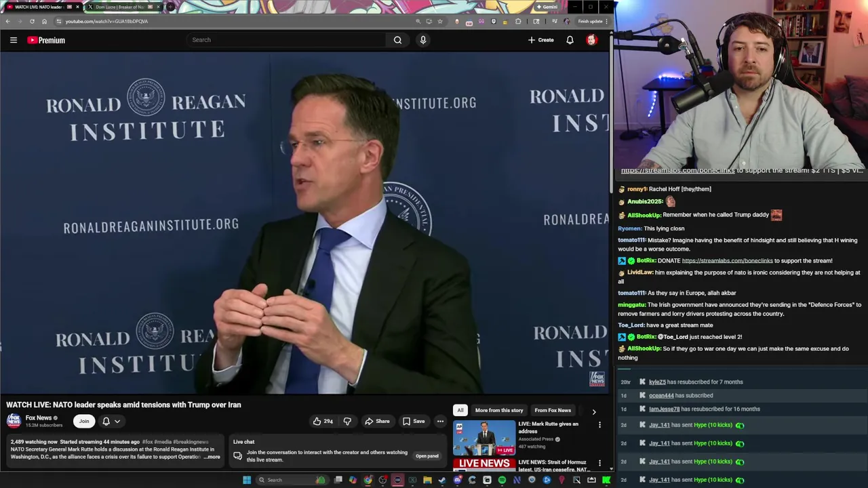The width and height of the screenshot is (868, 488).
Task: Open options for Mark Rutte address video
Action: coord(599,425)
